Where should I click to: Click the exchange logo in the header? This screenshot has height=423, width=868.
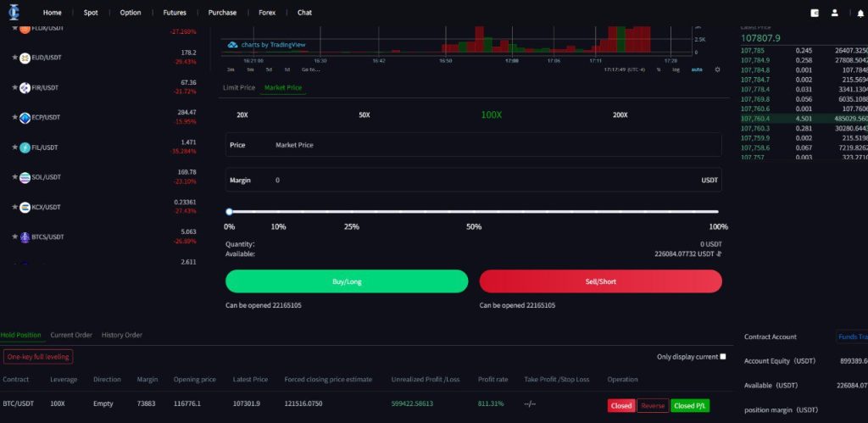pos(14,13)
